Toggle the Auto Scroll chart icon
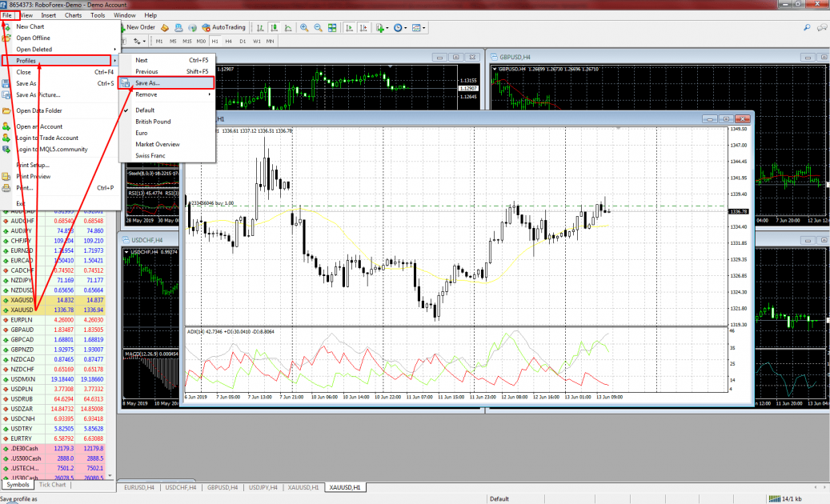This screenshot has width=830, height=504. [349, 27]
